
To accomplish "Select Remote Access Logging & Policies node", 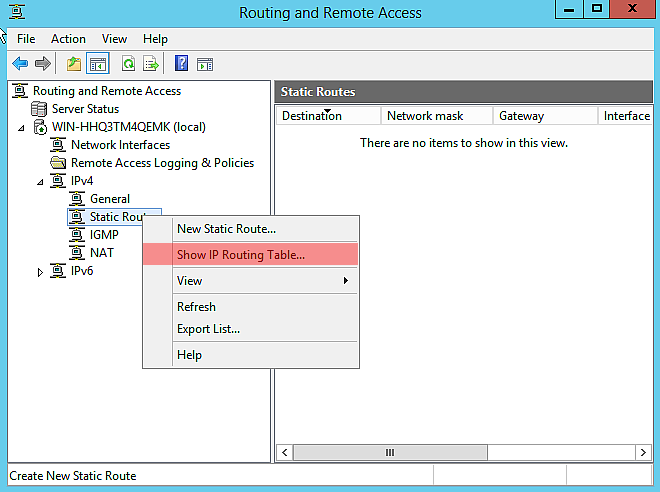I will (x=162, y=163).
